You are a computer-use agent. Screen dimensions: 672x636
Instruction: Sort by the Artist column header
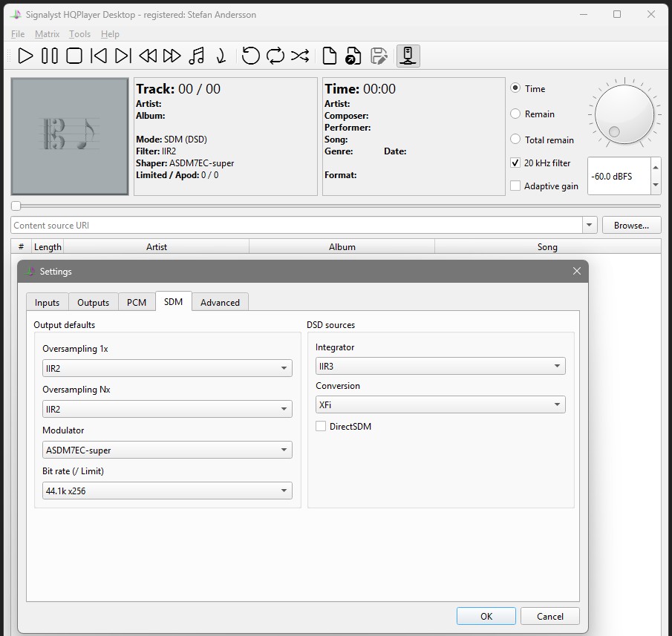(x=157, y=246)
